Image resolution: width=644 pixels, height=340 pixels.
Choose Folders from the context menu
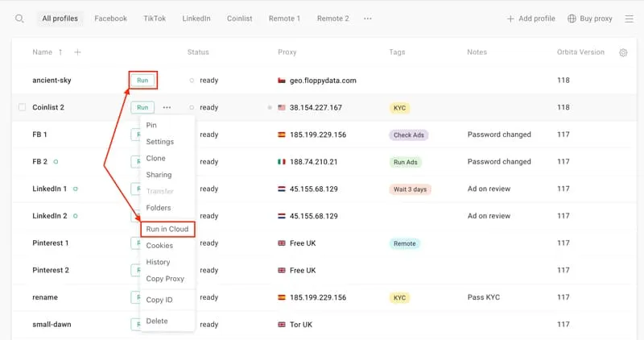tap(158, 208)
